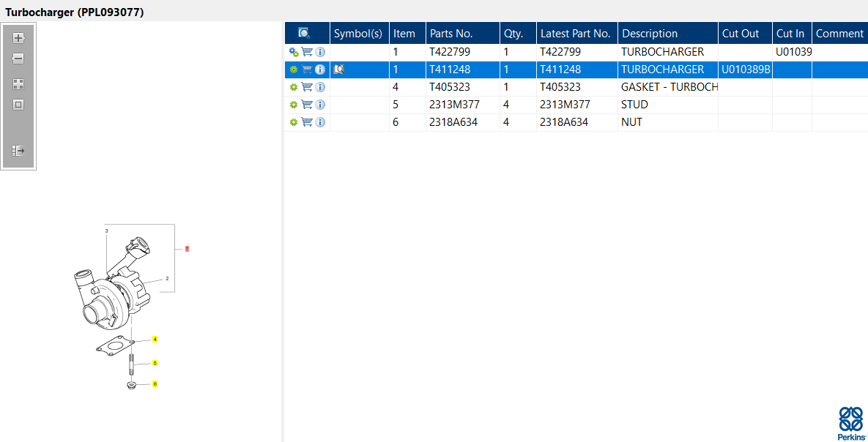Click green gear icon for nut 2318A634
Image resolution: width=868 pixels, height=442 pixels.
coord(294,122)
